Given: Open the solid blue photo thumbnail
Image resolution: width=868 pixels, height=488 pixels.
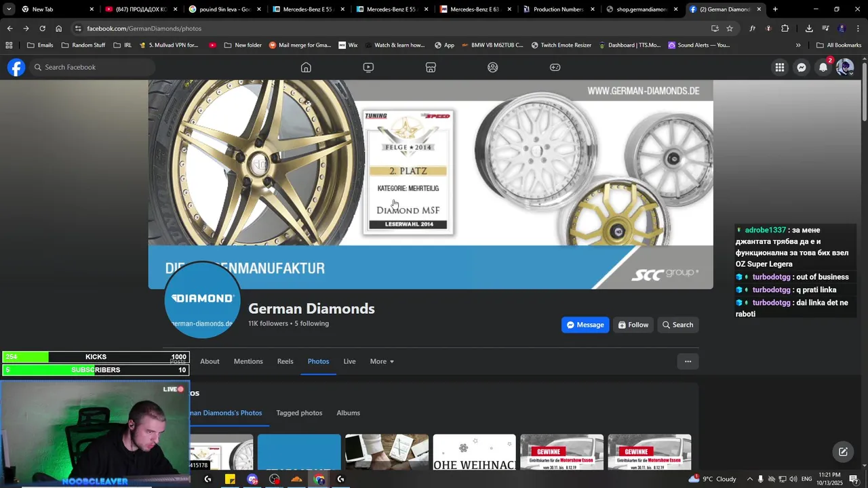Looking at the screenshot, I should 299,452.
